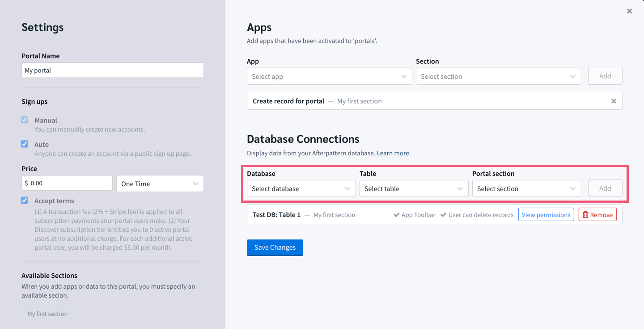
Task: Click the Save Changes button
Action: pyautogui.click(x=275, y=248)
